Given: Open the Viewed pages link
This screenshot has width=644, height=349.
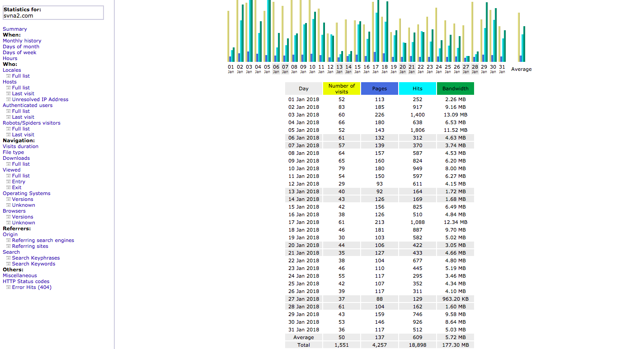Looking at the screenshot, I should point(12,170).
